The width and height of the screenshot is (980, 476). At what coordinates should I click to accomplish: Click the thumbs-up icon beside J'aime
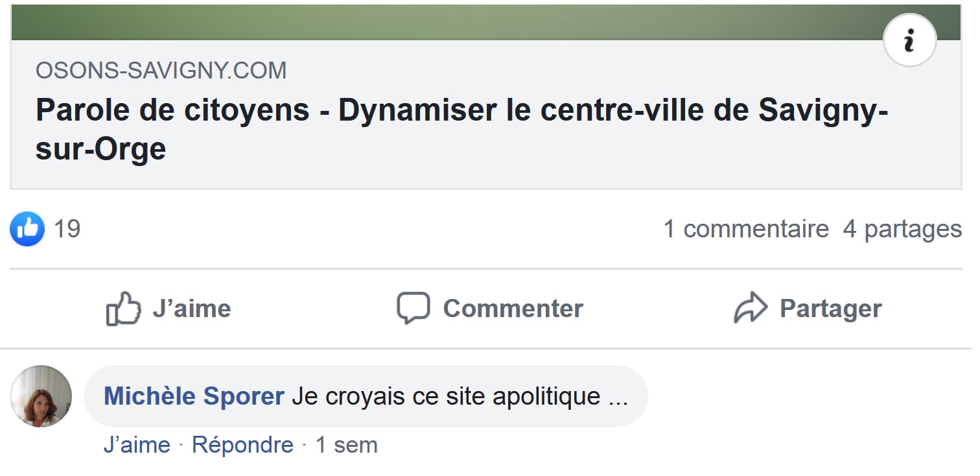123,309
